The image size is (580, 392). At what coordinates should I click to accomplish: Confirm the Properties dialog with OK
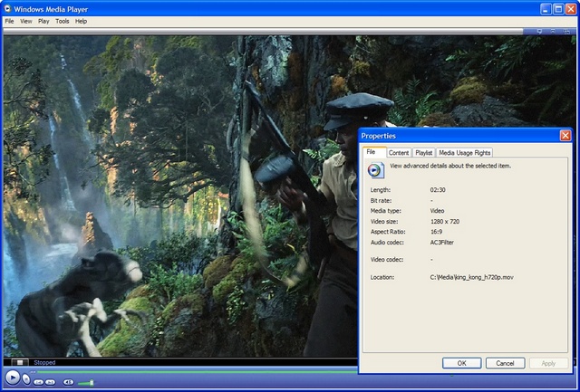(x=461, y=363)
